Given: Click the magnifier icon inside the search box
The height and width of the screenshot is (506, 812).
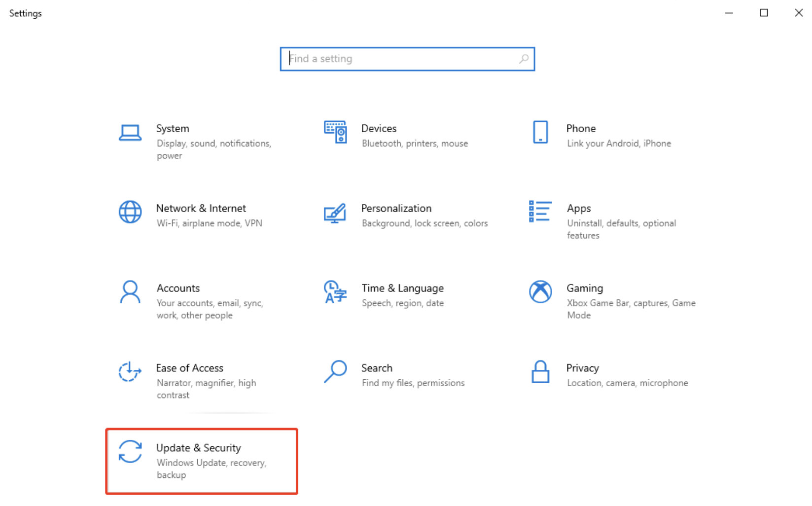Looking at the screenshot, I should click(x=524, y=59).
